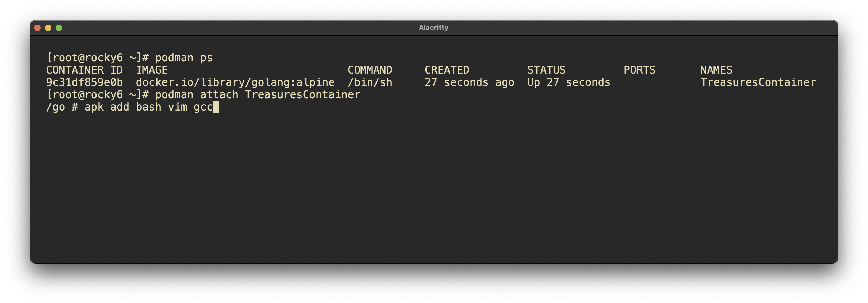The width and height of the screenshot is (868, 303).
Task: Click the CONTAINER ID column header
Action: [84, 70]
